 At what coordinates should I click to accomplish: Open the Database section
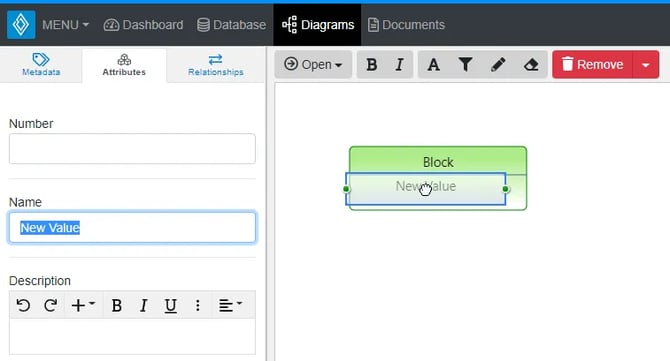tap(231, 25)
